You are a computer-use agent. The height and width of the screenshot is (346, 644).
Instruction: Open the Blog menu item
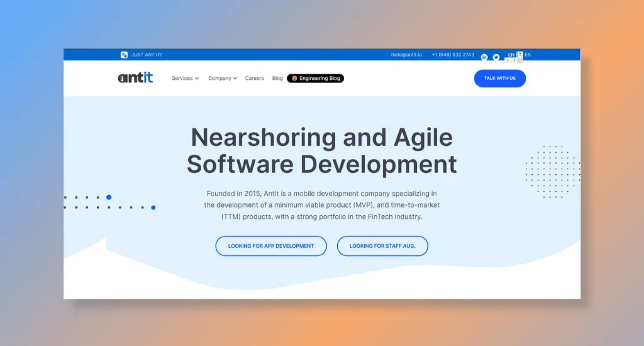pyautogui.click(x=277, y=79)
